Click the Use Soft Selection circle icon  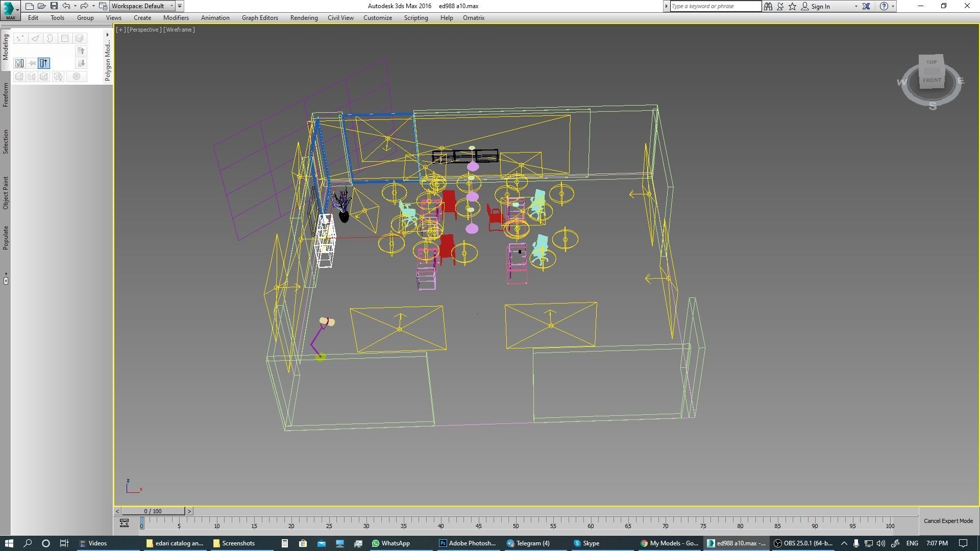[77, 77]
